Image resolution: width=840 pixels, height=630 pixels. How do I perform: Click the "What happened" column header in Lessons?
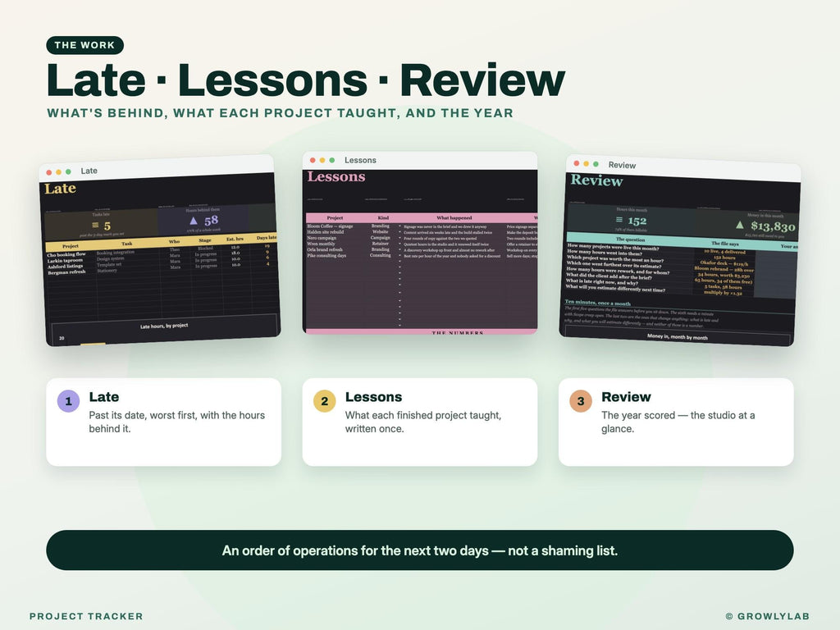tap(454, 218)
